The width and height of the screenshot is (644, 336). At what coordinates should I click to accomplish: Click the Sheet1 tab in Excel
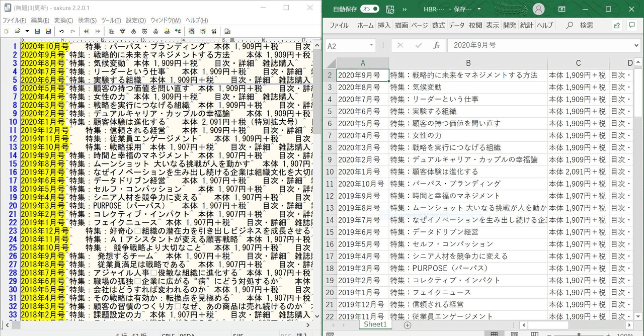375,324
